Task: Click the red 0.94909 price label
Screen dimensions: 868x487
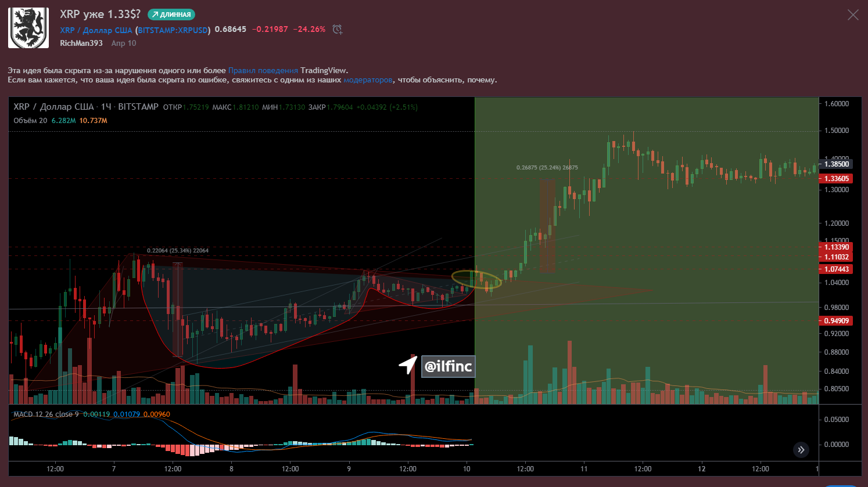Action: (836, 321)
